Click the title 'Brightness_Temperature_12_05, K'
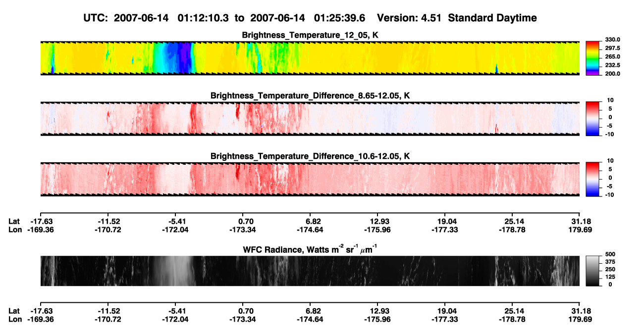The width and height of the screenshot is (644, 330). (x=310, y=35)
